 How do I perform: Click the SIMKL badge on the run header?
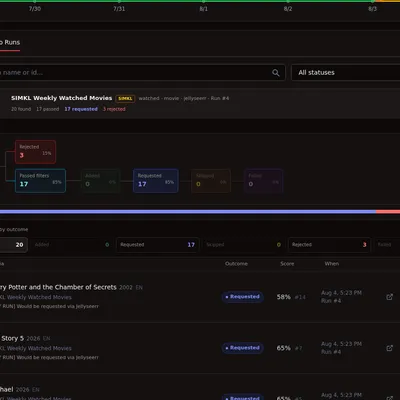coord(125,98)
